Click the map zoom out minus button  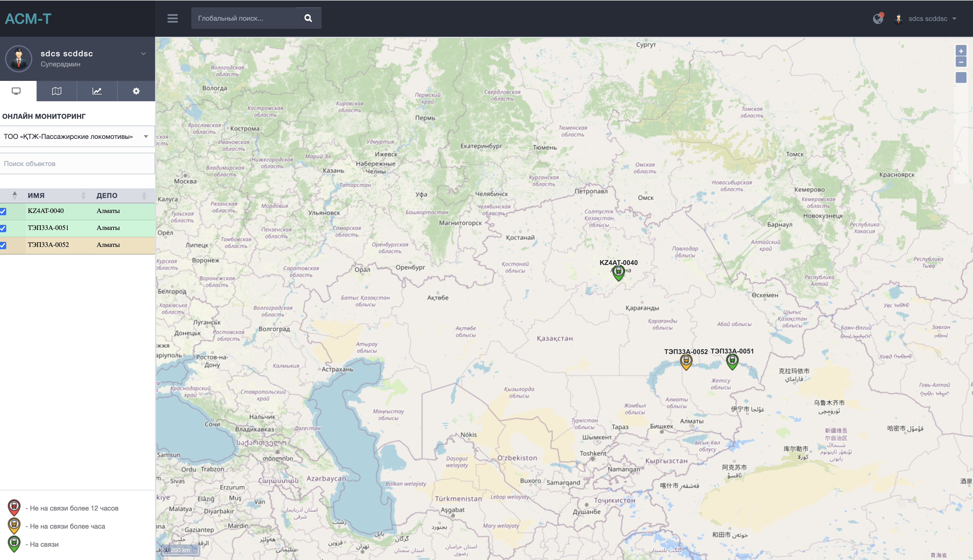(961, 62)
